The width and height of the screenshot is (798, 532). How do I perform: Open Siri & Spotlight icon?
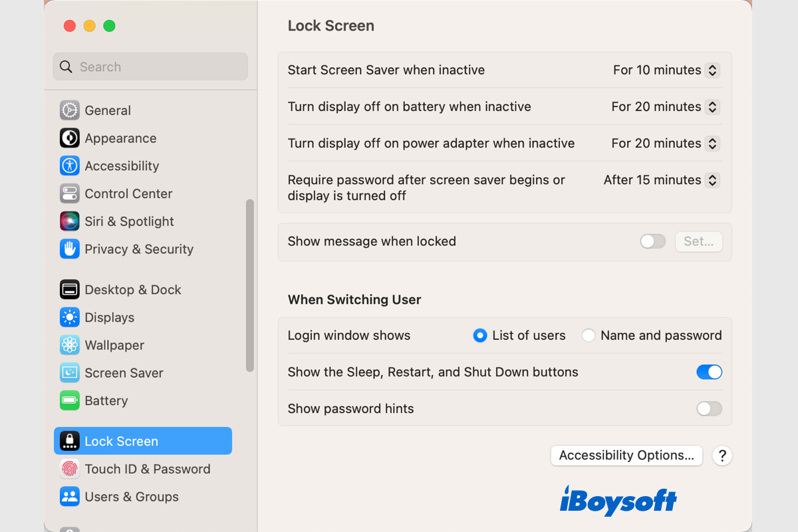pos(69,221)
